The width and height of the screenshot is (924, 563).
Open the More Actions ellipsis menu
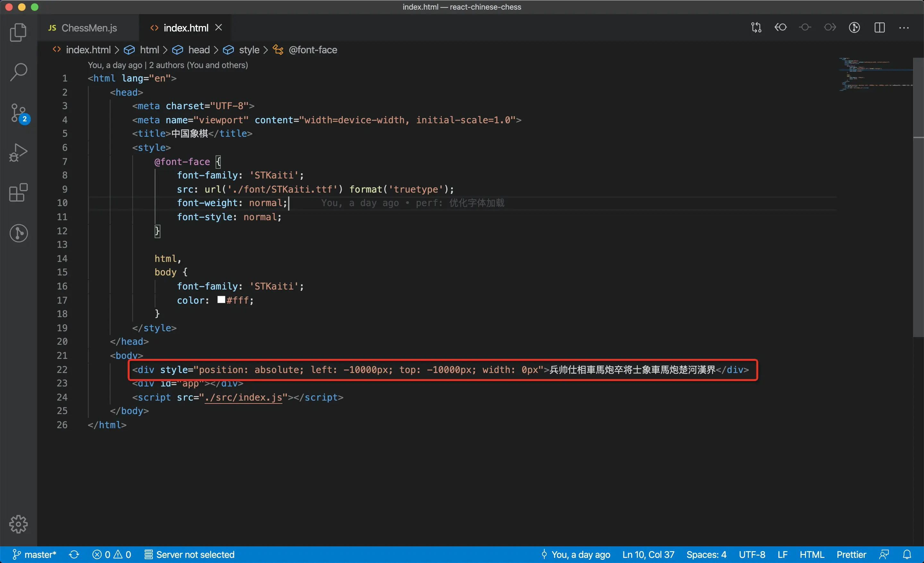[x=904, y=28]
